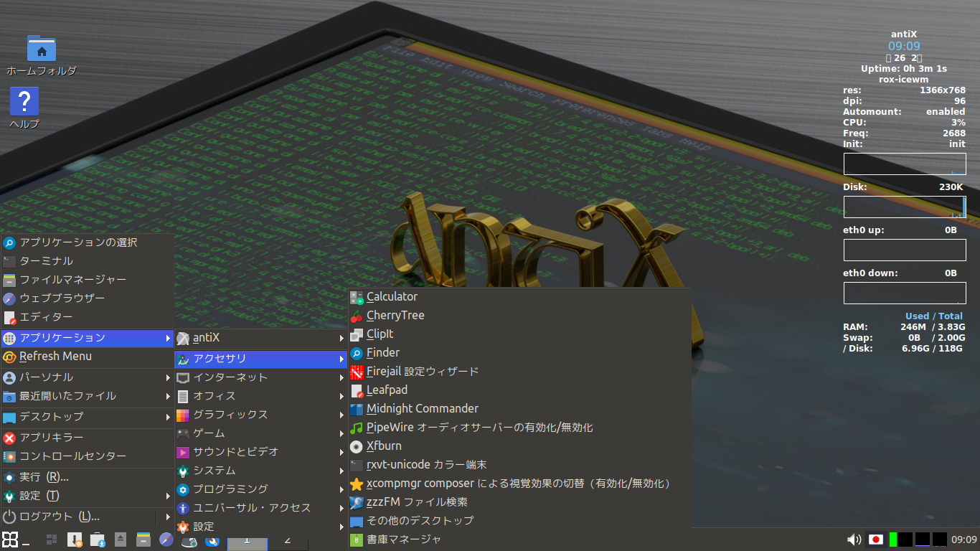Expand the パーソナル submenu
The height and width of the screenshot is (551, 980).
pyautogui.click(x=88, y=377)
